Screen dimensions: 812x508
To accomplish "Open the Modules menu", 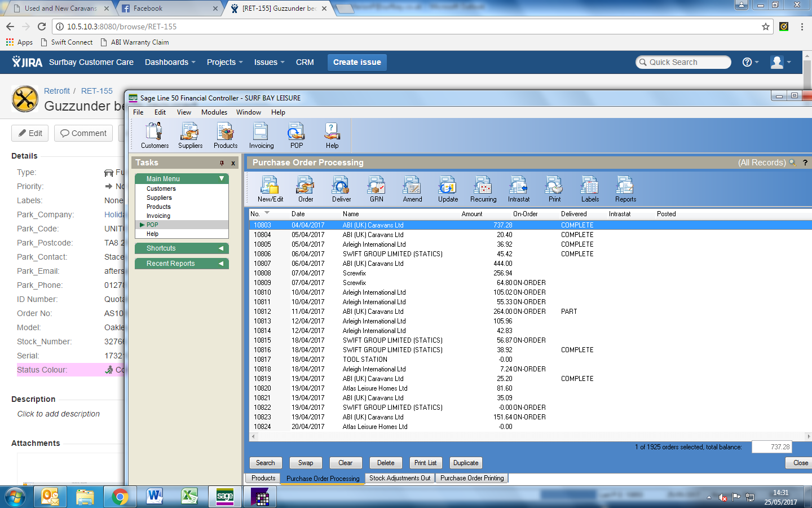I will coord(214,112).
